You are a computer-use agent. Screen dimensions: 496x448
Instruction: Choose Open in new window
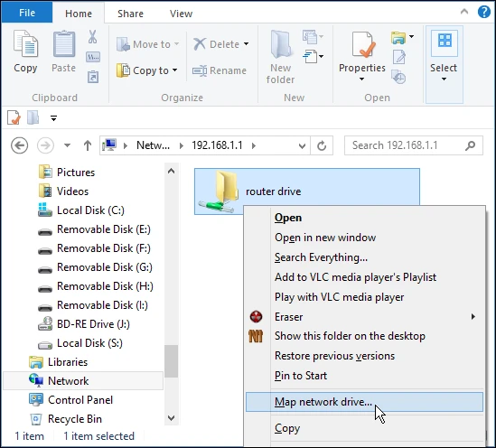(x=364, y=238)
